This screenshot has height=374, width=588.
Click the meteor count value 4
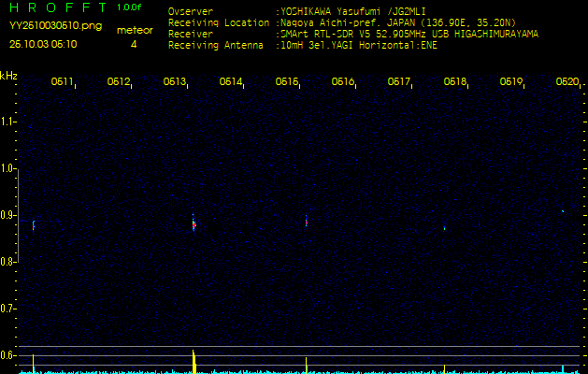(x=134, y=44)
